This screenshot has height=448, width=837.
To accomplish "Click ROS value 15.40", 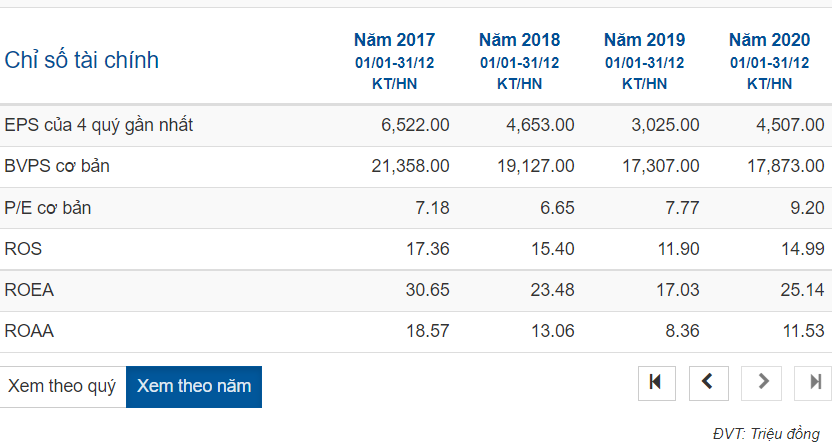I will pos(553,249).
